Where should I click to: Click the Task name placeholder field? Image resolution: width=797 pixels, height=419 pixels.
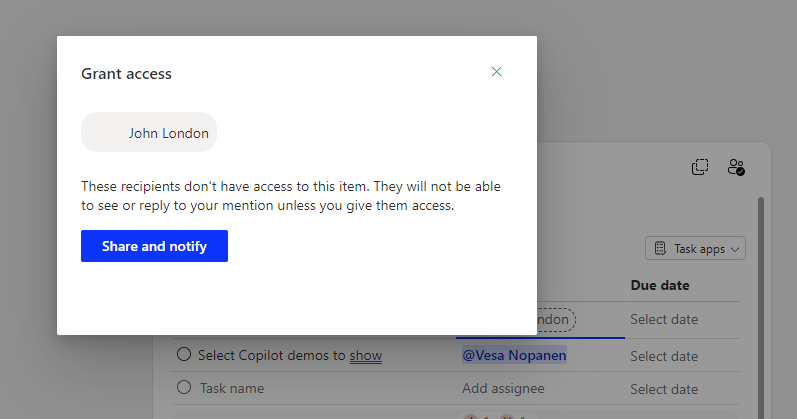(232, 388)
